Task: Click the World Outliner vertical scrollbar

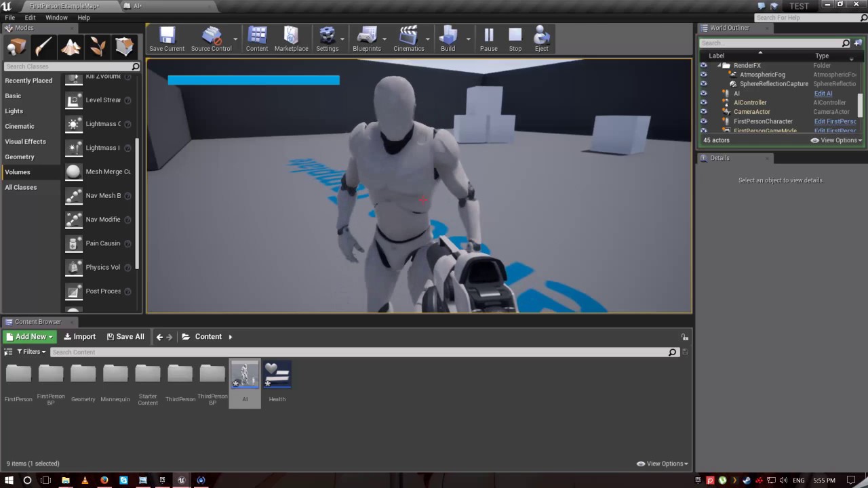Action: [861, 104]
